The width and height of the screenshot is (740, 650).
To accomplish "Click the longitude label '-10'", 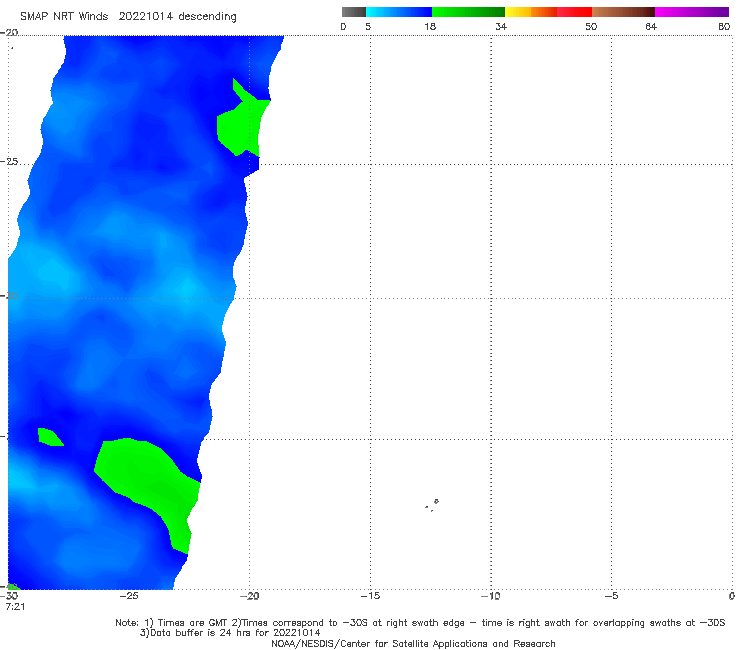I will pyautogui.click(x=490, y=596).
